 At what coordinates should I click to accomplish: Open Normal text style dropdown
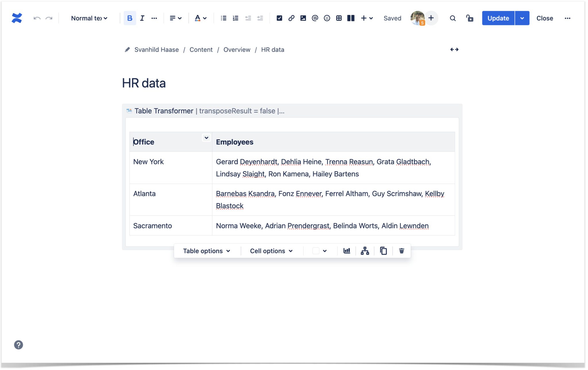click(89, 18)
